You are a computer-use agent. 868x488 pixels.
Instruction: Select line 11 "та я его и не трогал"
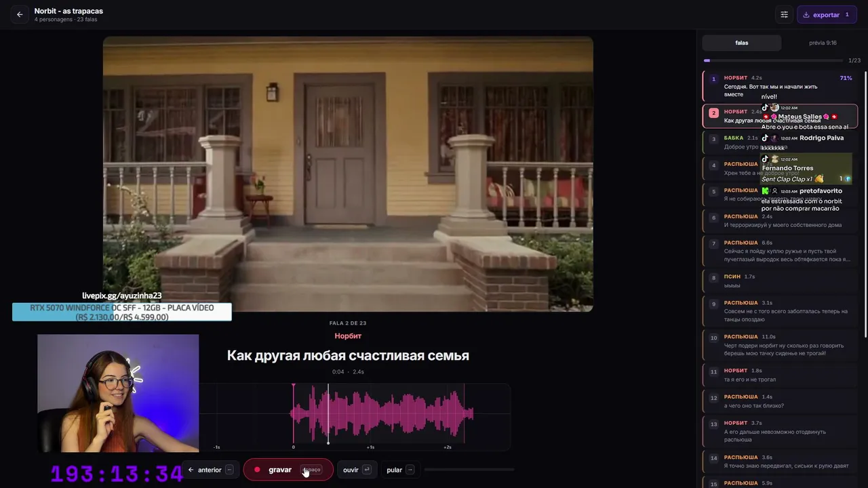tap(780, 375)
